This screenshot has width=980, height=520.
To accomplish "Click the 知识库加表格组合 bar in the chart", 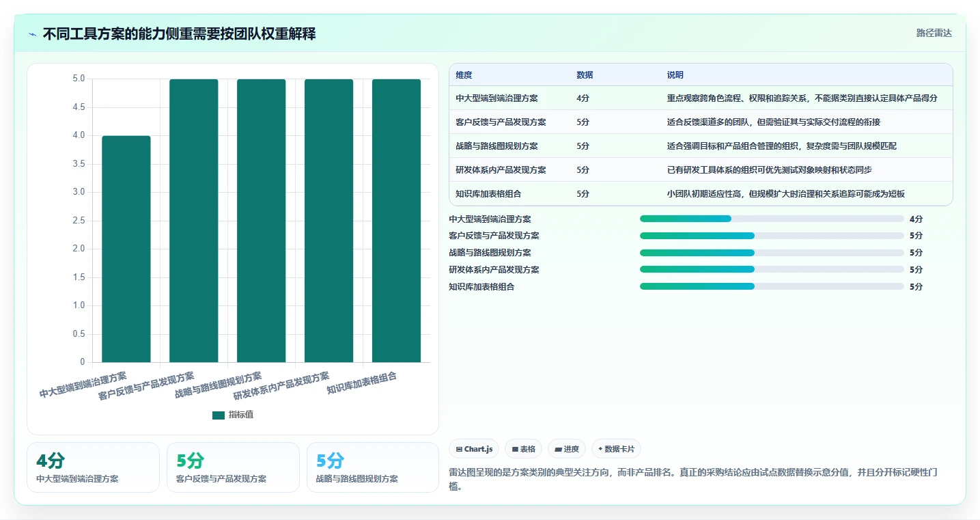I will pos(397,221).
